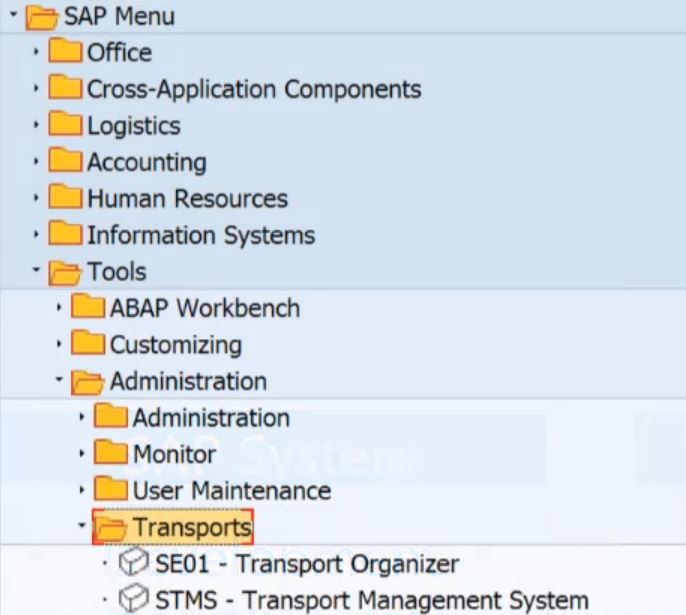Click the Logistics folder icon

coord(65,124)
